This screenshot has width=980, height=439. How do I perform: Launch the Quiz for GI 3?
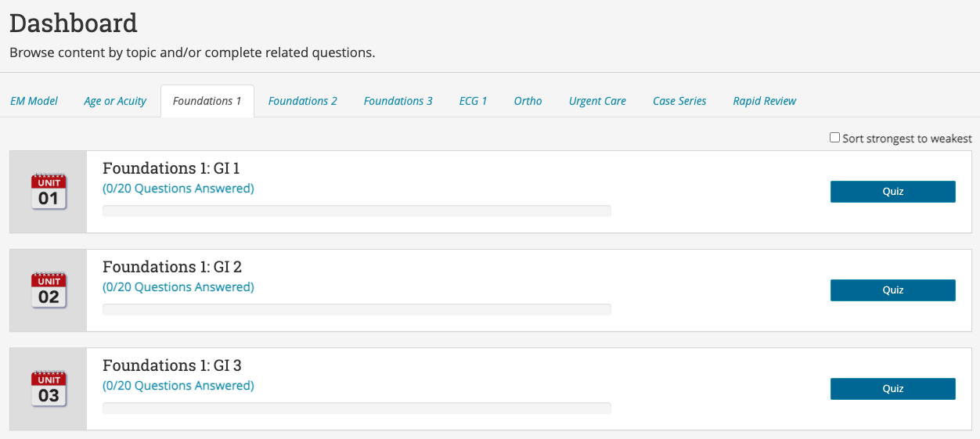pyautogui.click(x=892, y=389)
